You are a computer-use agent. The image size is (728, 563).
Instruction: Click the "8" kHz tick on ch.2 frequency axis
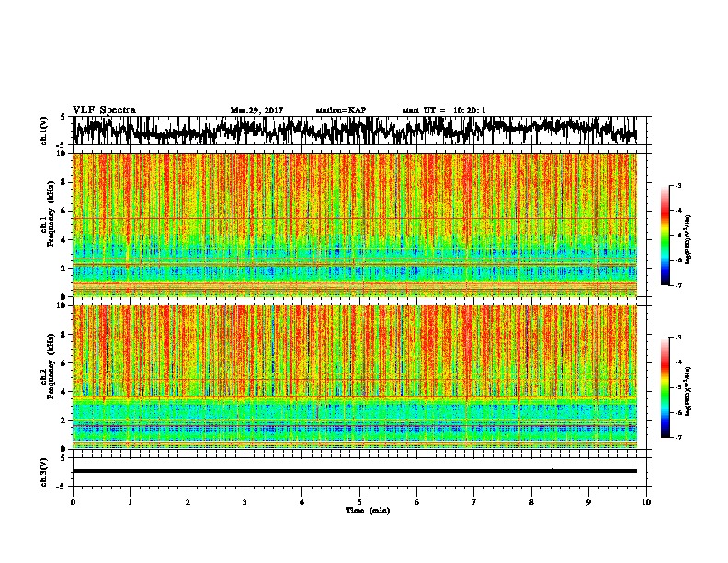63,335
